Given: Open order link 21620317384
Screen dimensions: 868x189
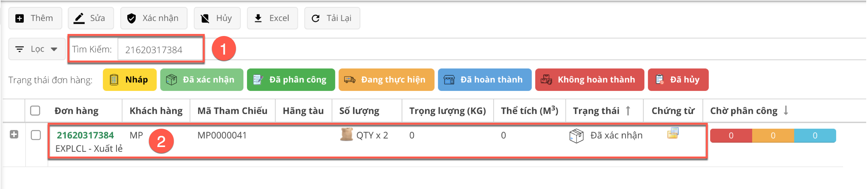Looking at the screenshot, I should (x=85, y=135).
